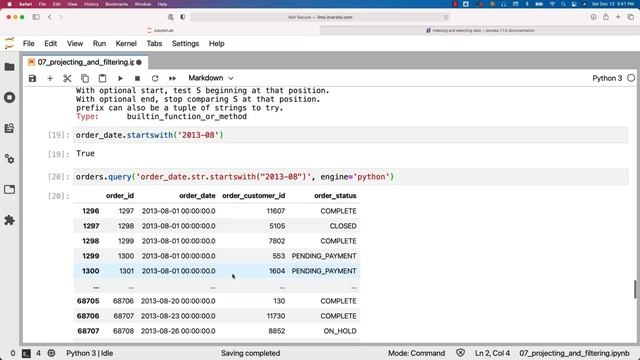This screenshot has width=640, height=360.
Task: Paste cell from clipboard
Action: click(x=102, y=78)
